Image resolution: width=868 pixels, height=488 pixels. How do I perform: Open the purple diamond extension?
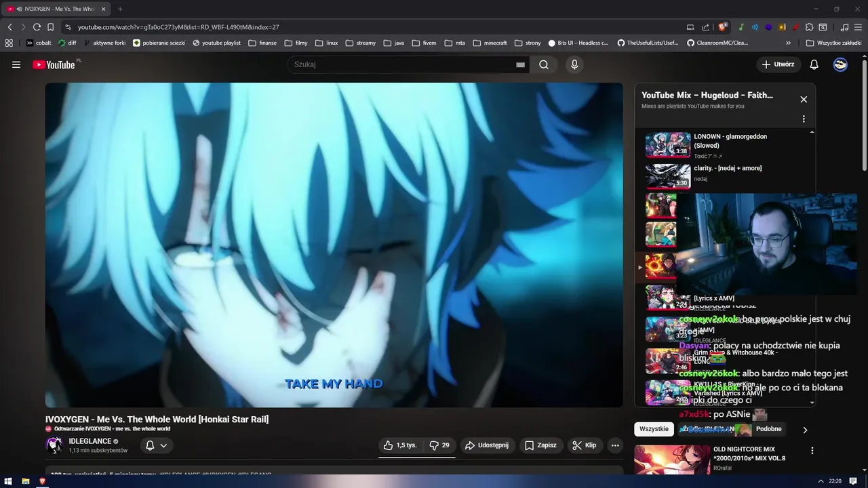tap(768, 27)
